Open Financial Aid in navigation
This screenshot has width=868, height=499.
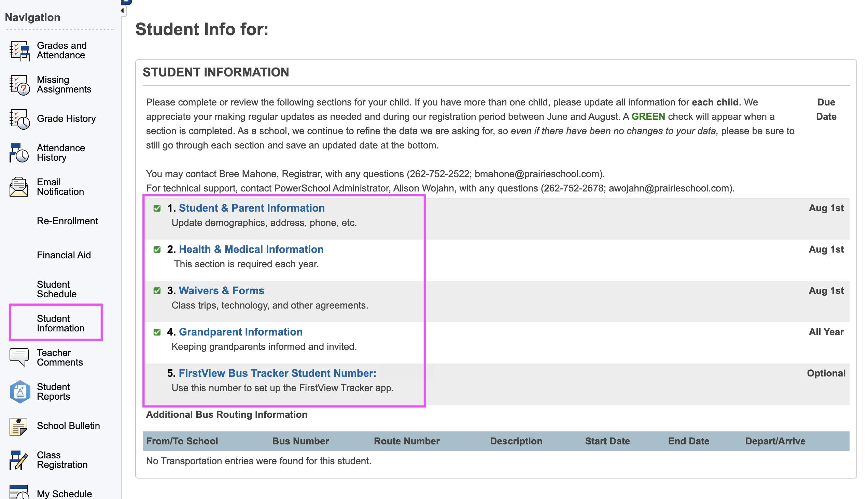(64, 255)
